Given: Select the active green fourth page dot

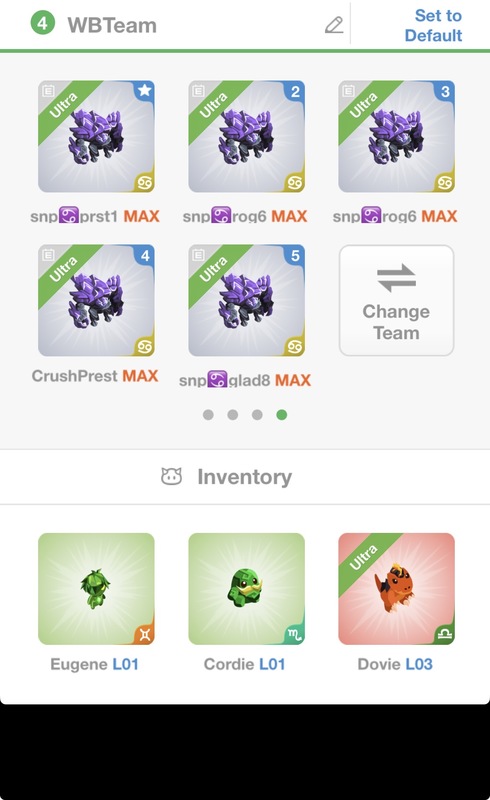Looking at the screenshot, I should click(x=281, y=415).
